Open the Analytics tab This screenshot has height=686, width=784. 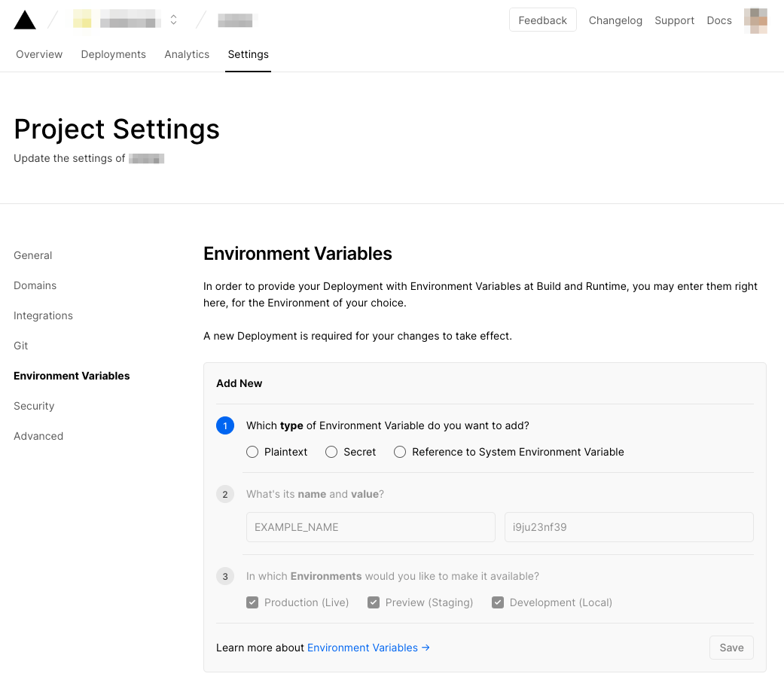click(187, 54)
